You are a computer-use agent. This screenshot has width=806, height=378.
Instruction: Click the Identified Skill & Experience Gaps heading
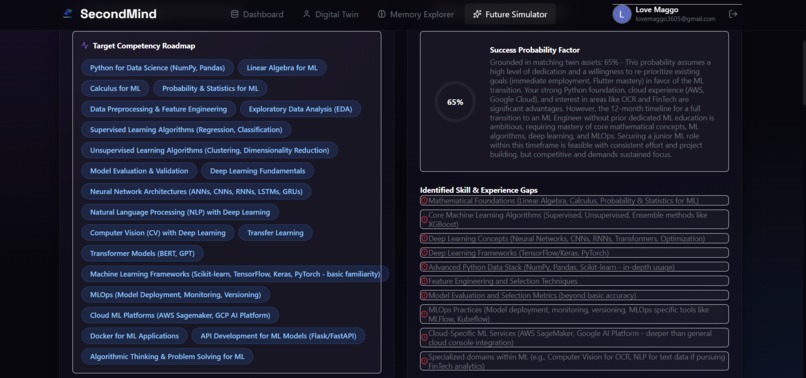(479, 190)
